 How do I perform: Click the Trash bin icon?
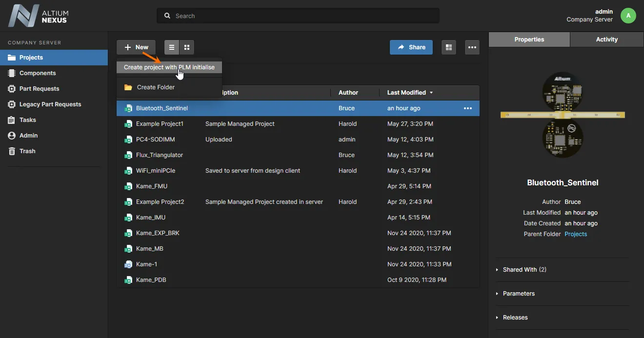click(x=12, y=151)
